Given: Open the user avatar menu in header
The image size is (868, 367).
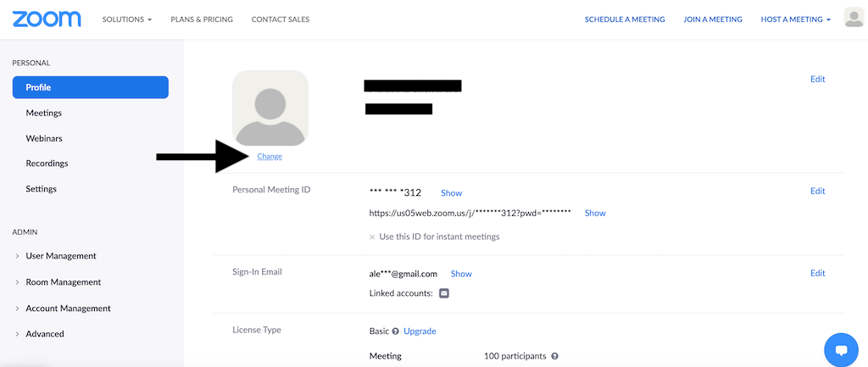Looking at the screenshot, I should pos(854,18).
